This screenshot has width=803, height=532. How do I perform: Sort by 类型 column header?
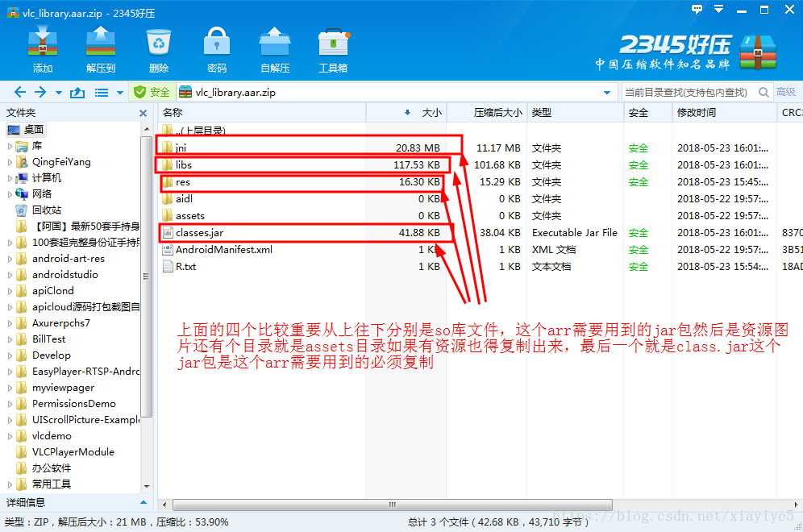575,113
